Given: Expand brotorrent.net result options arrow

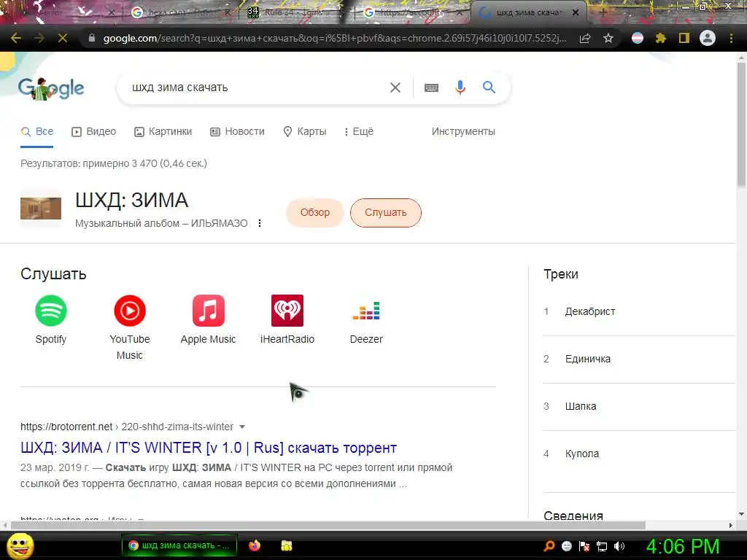Looking at the screenshot, I should click(242, 427).
